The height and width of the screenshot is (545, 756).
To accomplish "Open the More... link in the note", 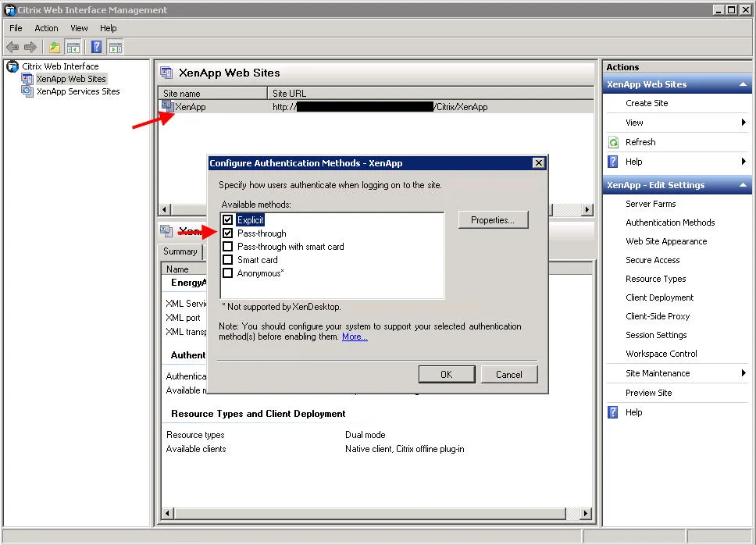I will [355, 337].
